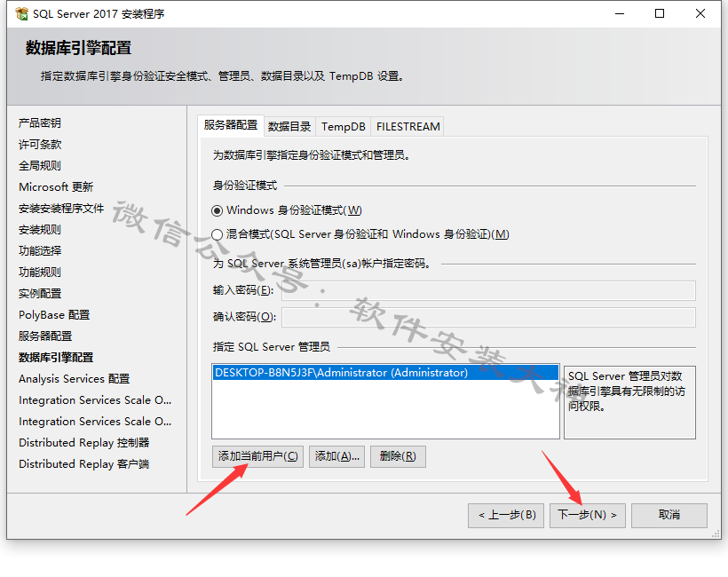Viewport: 728px width, 577px height.
Task: Click the SQL Server installer title bar icon
Action: tap(21, 14)
